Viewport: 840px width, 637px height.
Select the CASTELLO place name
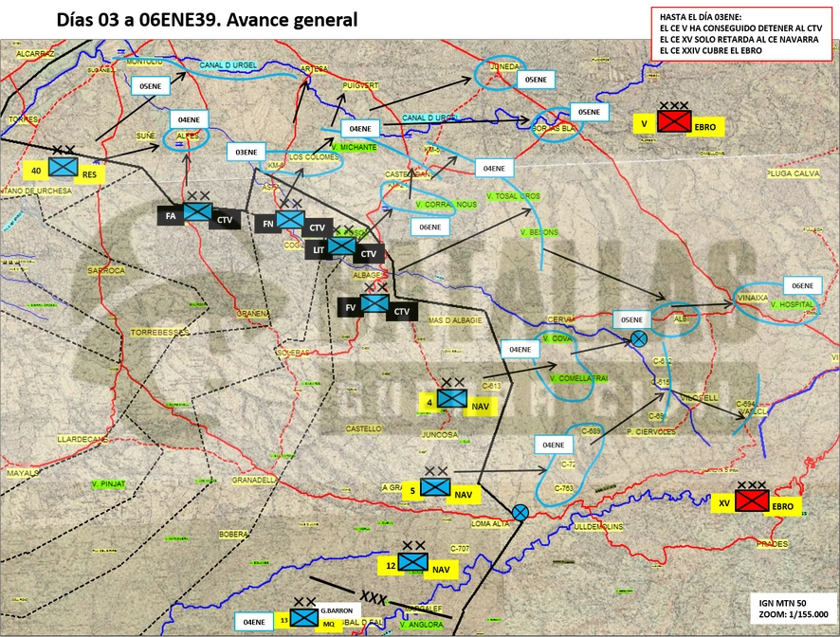tap(364, 429)
